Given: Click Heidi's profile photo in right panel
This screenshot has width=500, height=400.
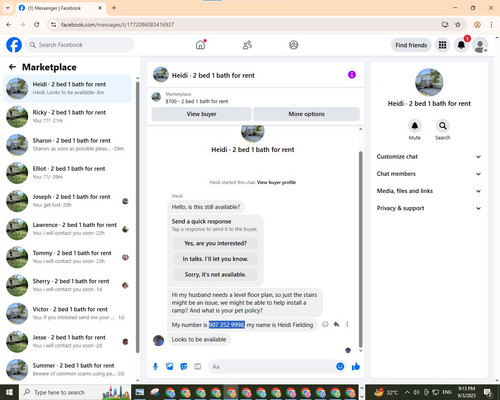Looking at the screenshot, I should pos(429,82).
